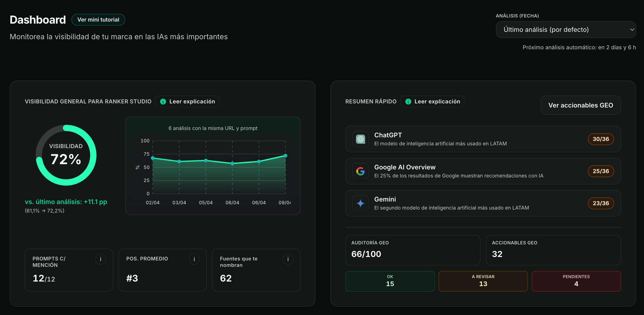The width and height of the screenshot is (644, 315).
Task: Click the 6 análisis con la misma URL caption
Action: 213,128
